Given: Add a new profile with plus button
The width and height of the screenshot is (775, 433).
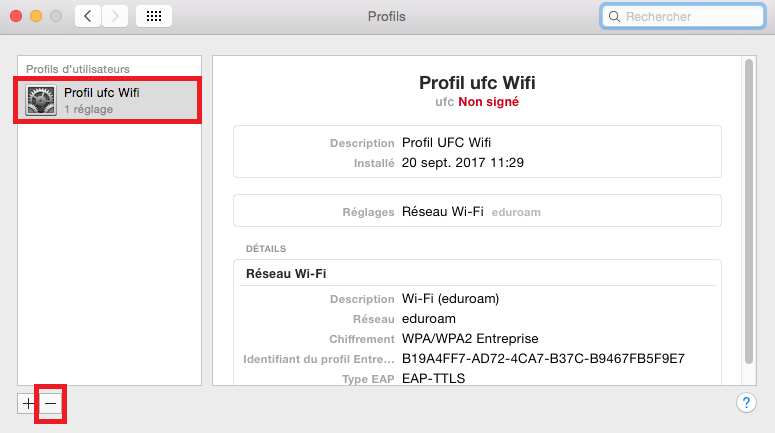Looking at the screenshot, I should tap(28, 403).
